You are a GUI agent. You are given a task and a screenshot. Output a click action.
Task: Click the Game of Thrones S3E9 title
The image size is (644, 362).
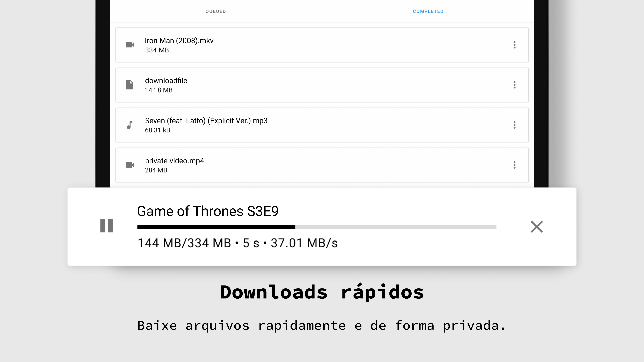tap(208, 211)
